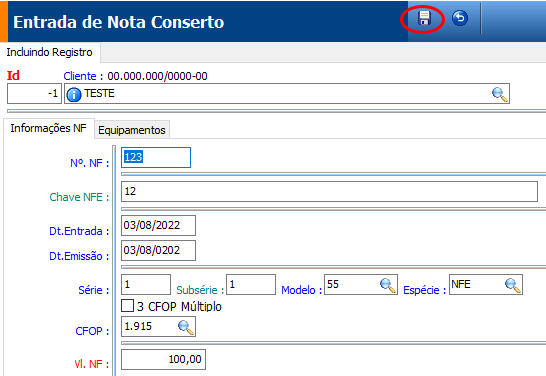The image size is (546, 376).
Task: Click the 'Vl. NF :' red label
Action: [x=92, y=364]
